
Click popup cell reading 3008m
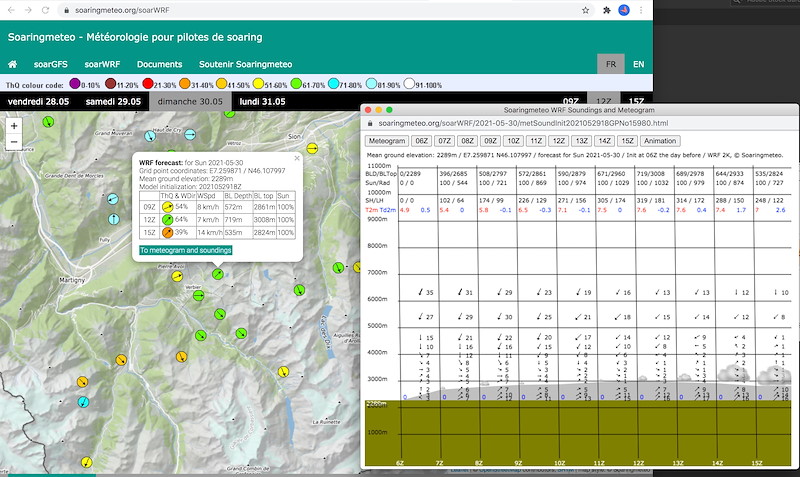[264, 220]
